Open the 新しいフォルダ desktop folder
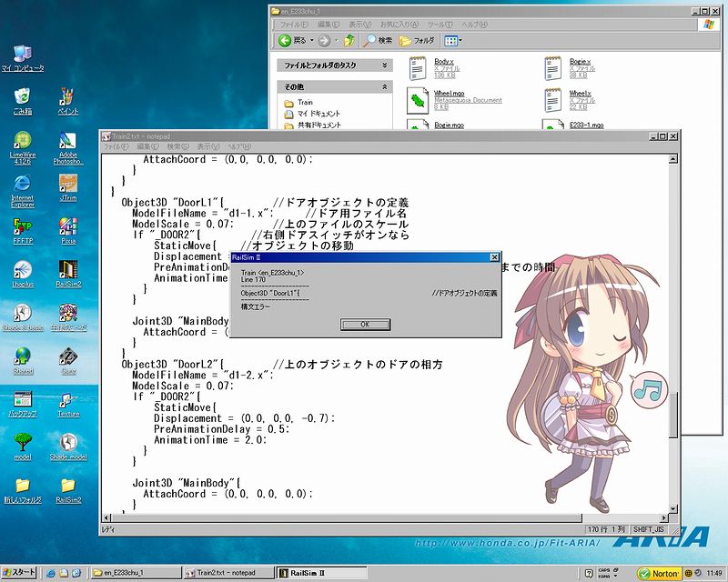This screenshot has height=582, width=728. (22, 490)
